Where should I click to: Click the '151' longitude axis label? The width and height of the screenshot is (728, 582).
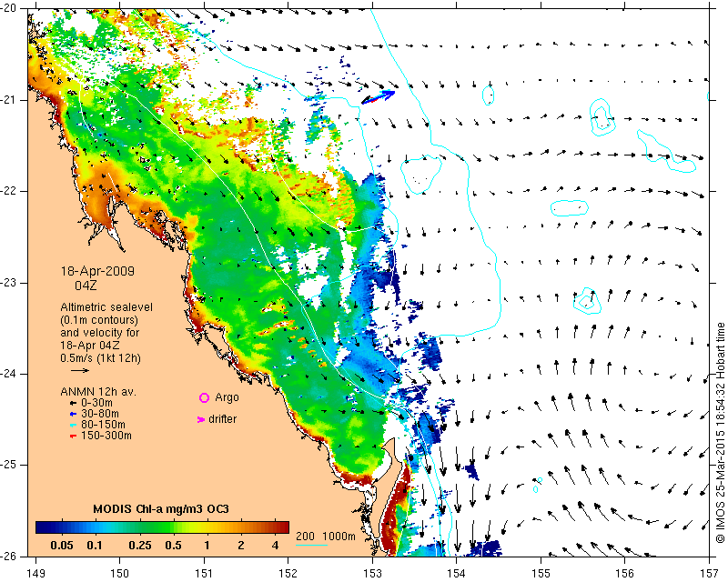click(204, 574)
